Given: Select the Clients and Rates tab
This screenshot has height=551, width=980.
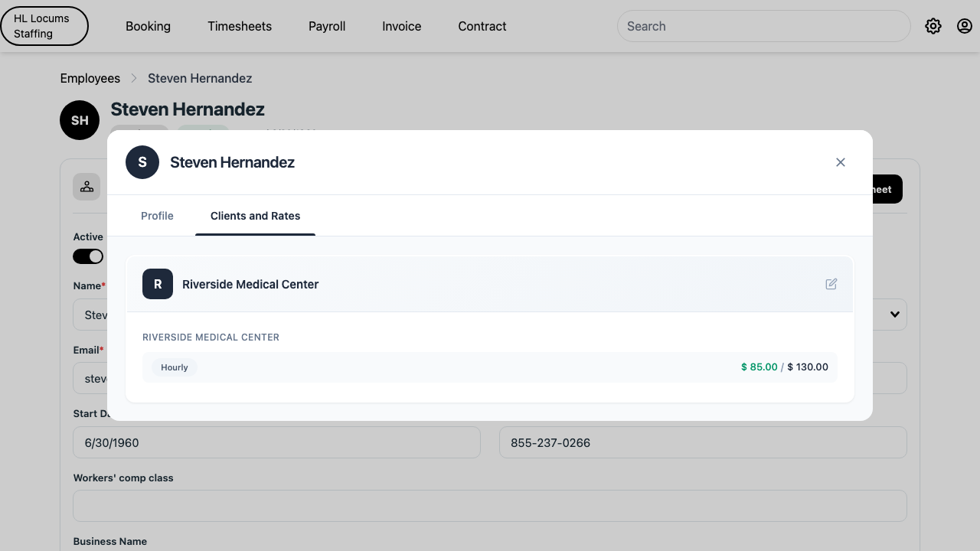Looking at the screenshot, I should 255,216.
